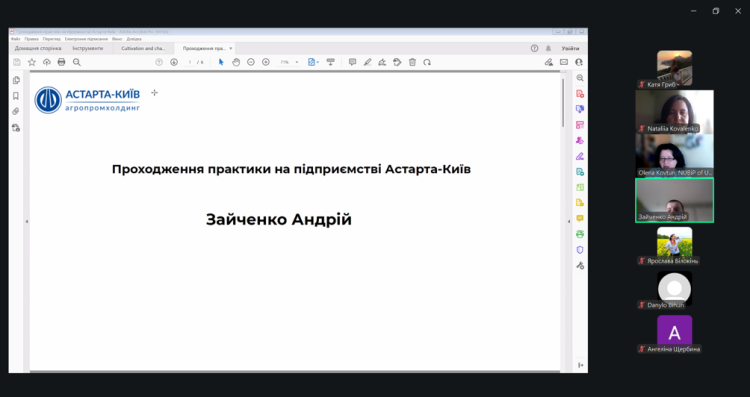Collapse the right tools pane arrow at bottom
The height and width of the screenshot is (397, 750).
click(580, 365)
